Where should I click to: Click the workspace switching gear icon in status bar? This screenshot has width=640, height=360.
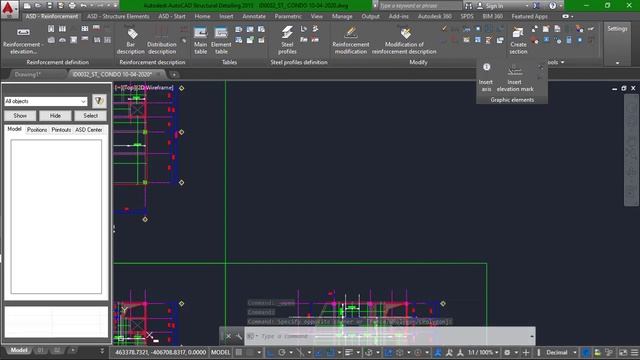coord(507,352)
